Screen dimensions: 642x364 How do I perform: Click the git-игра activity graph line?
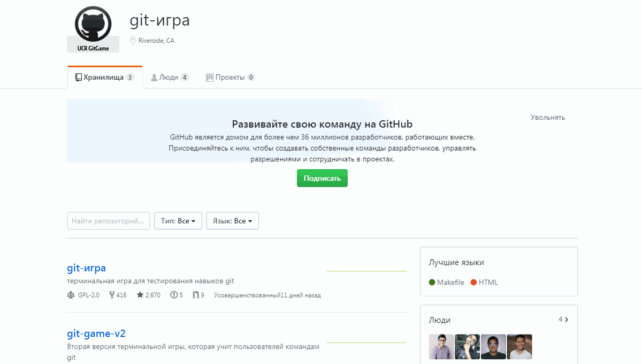367,271
